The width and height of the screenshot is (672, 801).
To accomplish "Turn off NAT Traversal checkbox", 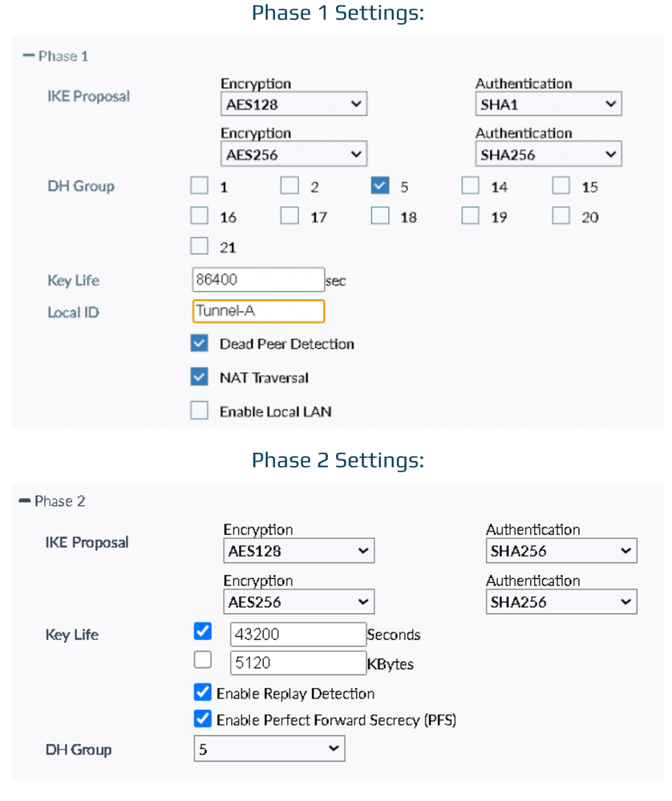I will point(199,377).
